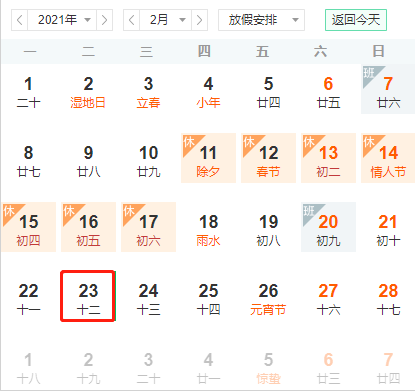Click the 返回今天 button
The width and height of the screenshot is (415, 391).
point(356,20)
